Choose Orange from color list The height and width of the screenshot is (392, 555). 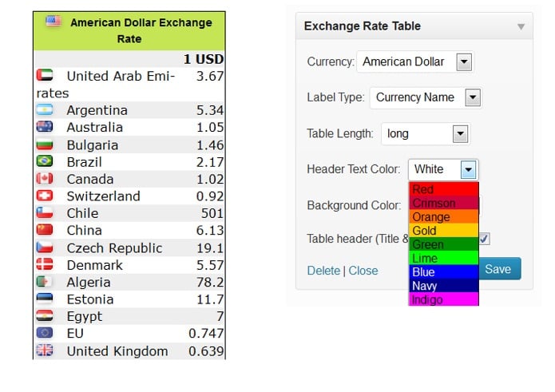click(444, 217)
